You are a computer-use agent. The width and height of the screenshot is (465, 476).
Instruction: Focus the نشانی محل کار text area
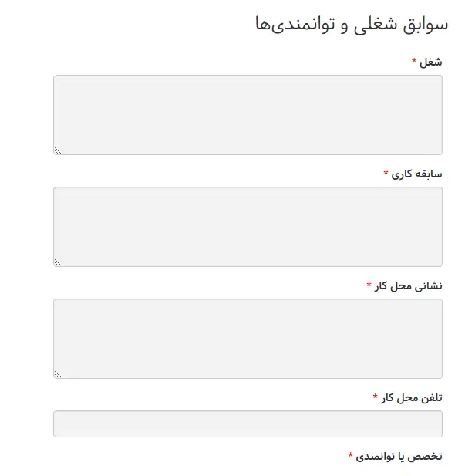coord(248,339)
